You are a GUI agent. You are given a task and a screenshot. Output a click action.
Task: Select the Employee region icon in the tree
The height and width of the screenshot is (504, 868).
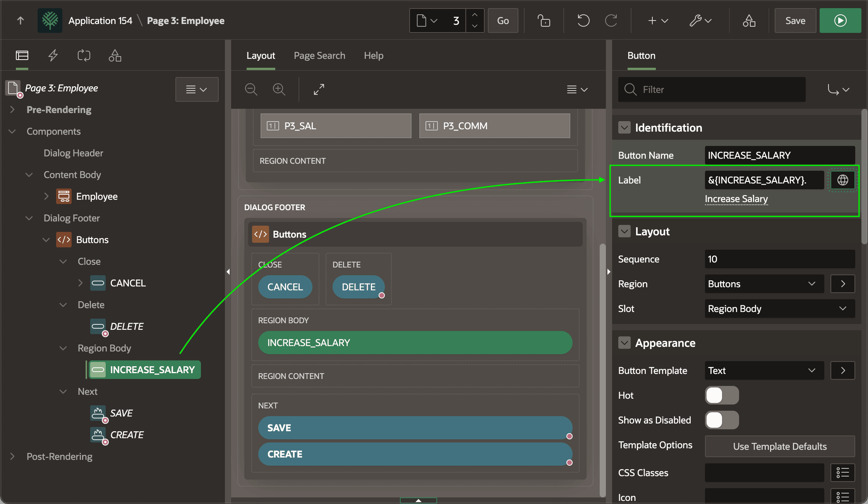64,196
